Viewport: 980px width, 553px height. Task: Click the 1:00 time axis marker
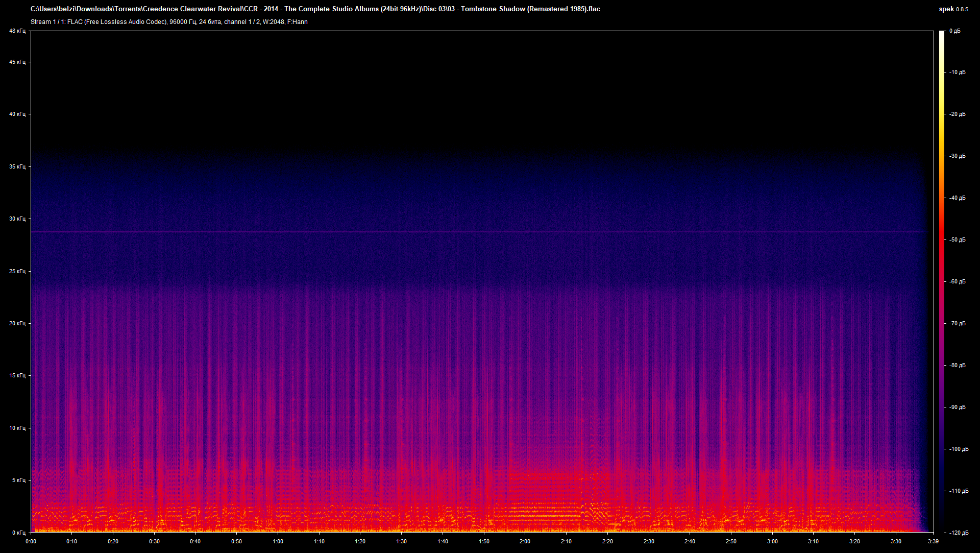[278, 541]
